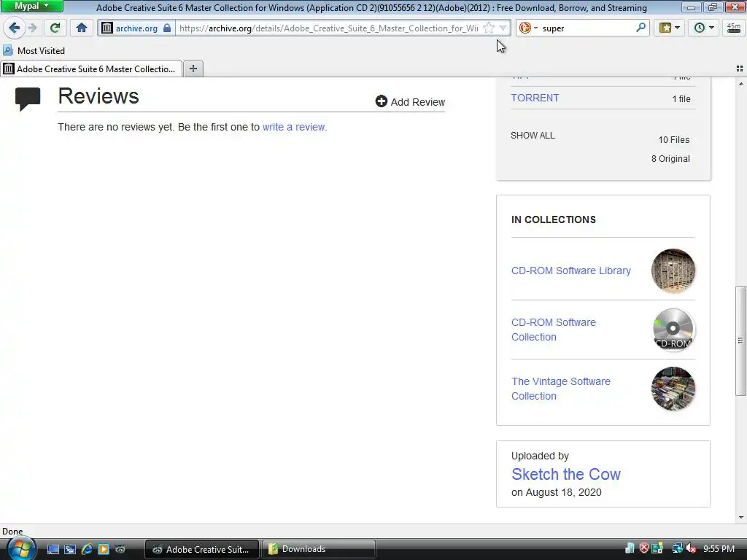Click the '8 Original' files text
Image resolution: width=747 pixels, height=560 pixels.
(670, 158)
